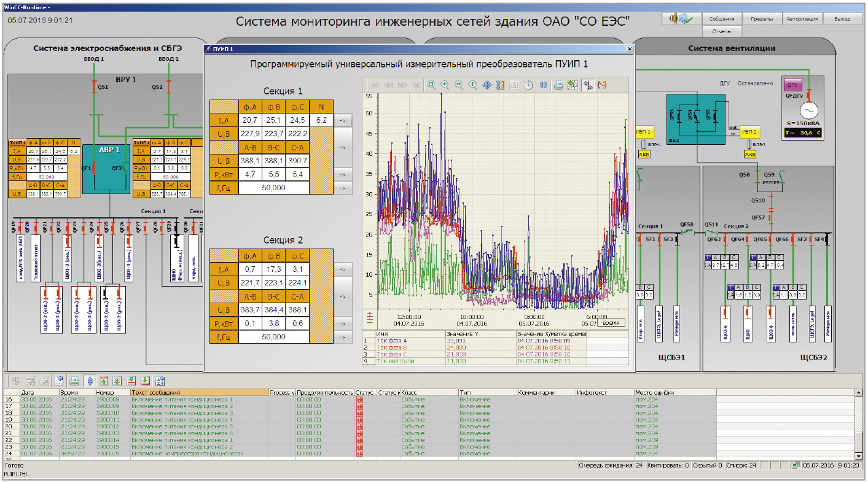Click the Система вентиляции tab header
This screenshot has width=868, height=483.
[x=732, y=48]
